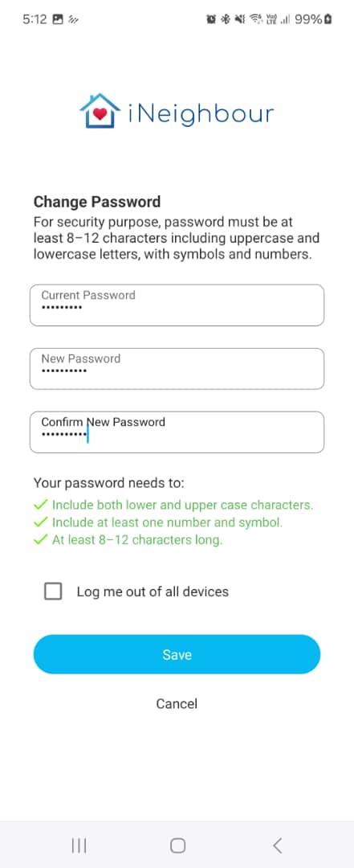Tap the alarm icon in status bar
The height and width of the screenshot is (868, 354).
tap(211, 19)
